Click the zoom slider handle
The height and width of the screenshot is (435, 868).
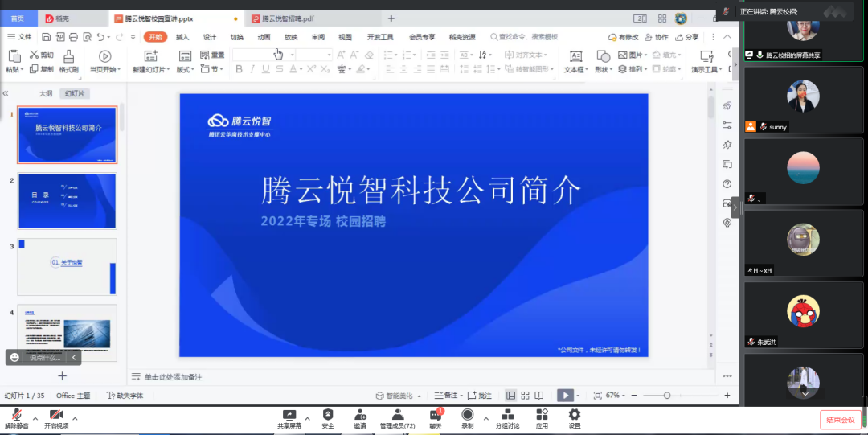(x=667, y=395)
